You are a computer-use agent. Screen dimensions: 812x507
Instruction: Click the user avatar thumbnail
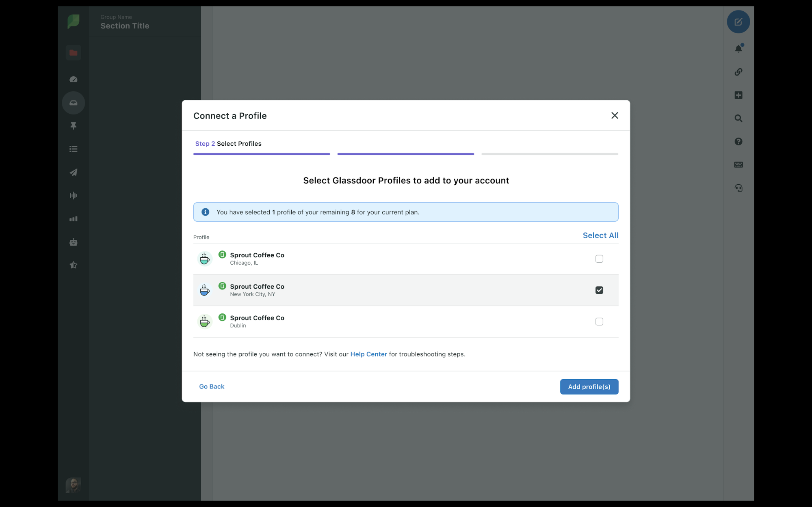tap(73, 485)
